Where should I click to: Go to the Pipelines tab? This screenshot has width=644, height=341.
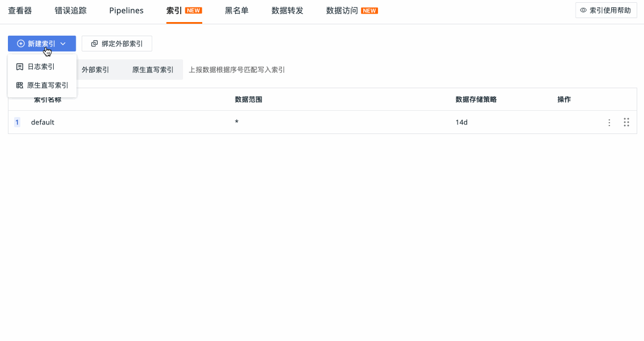[127, 10]
